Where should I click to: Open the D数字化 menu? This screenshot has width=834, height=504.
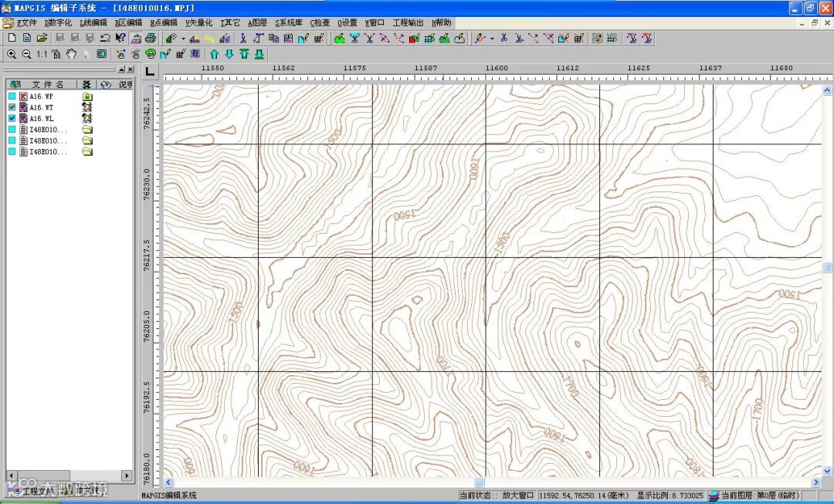tap(58, 23)
